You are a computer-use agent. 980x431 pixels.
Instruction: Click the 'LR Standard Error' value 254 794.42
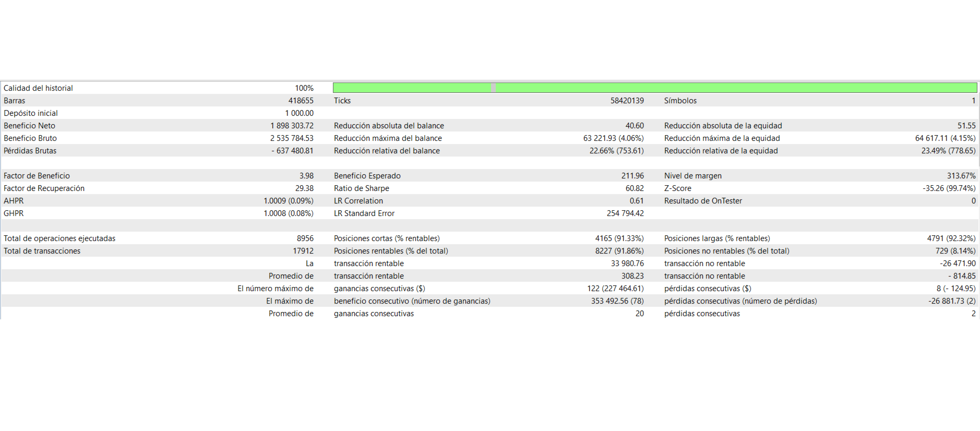click(x=625, y=213)
